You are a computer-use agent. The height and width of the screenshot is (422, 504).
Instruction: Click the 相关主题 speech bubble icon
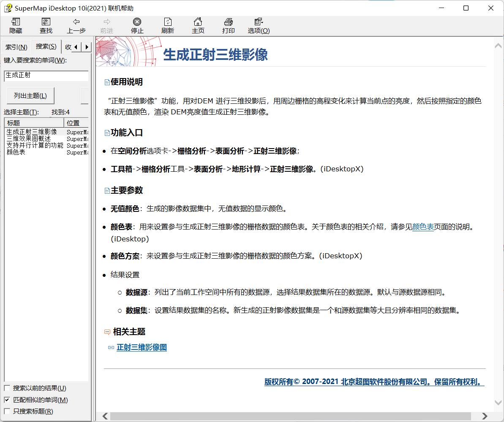click(107, 332)
